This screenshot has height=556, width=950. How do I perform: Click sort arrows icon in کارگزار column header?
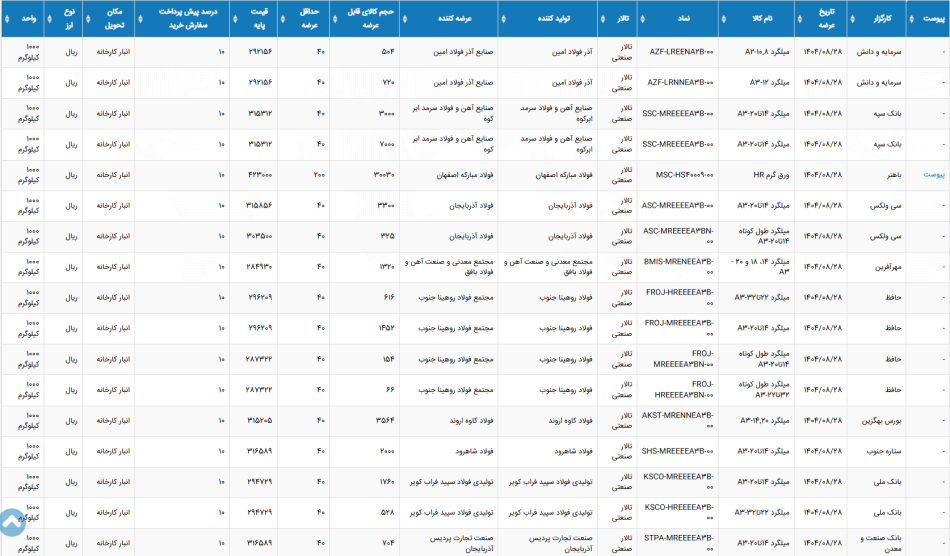tap(852, 19)
